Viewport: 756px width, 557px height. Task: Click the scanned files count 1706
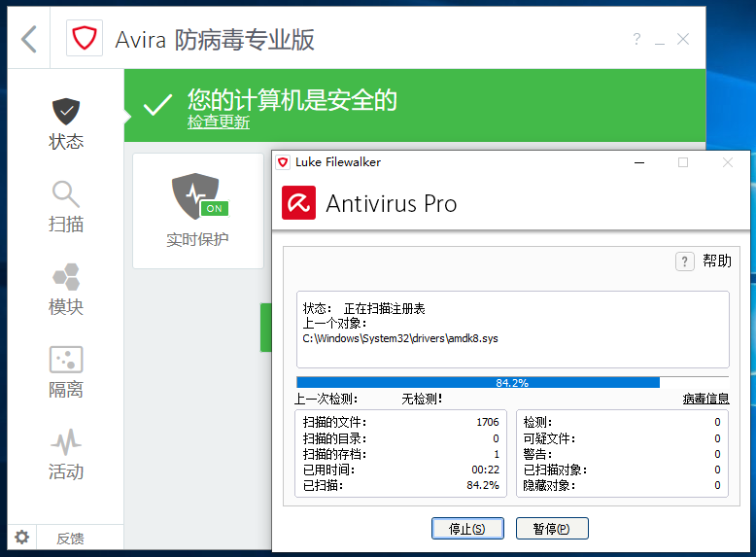(x=488, y=422)
